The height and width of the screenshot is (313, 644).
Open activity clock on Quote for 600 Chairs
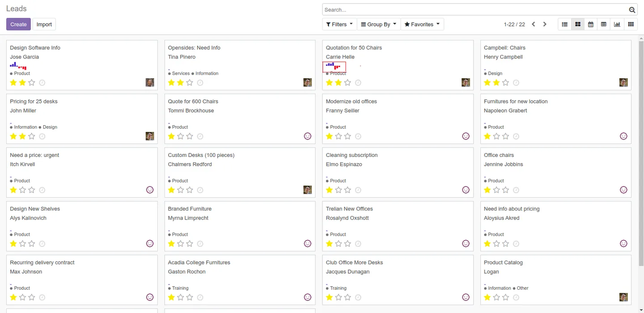point(200,136)
